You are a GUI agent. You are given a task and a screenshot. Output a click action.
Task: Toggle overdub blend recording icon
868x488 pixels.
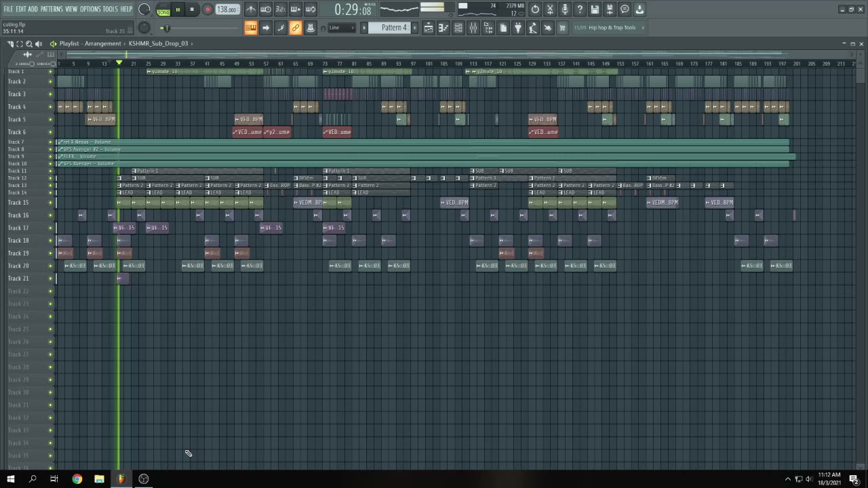click(296, 9)
